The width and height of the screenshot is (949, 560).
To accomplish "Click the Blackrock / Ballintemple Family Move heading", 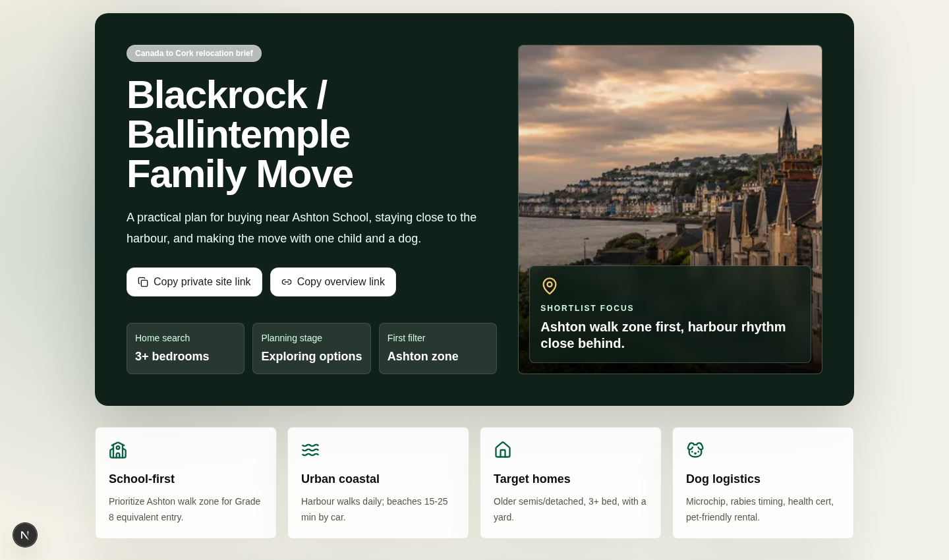I will point(240,134).
